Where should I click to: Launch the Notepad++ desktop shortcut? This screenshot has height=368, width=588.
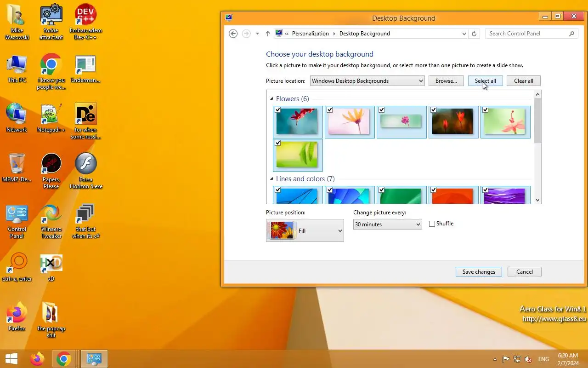51,118
